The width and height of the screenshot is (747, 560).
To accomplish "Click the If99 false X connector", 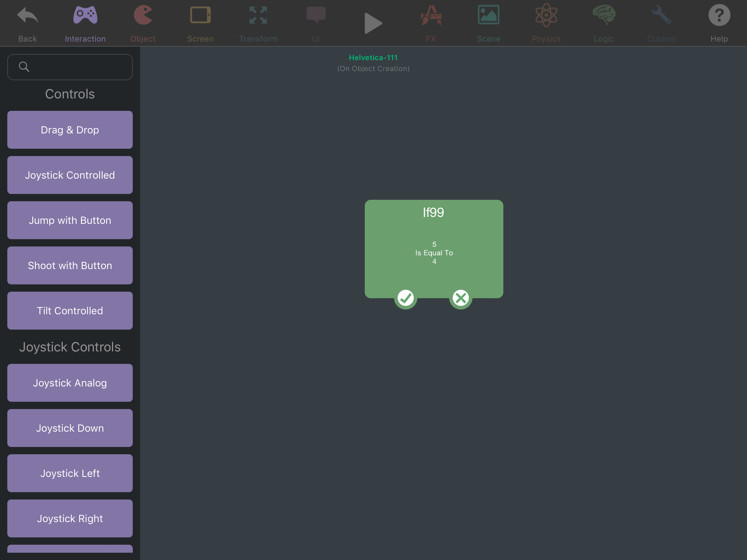I will (461, 298).
